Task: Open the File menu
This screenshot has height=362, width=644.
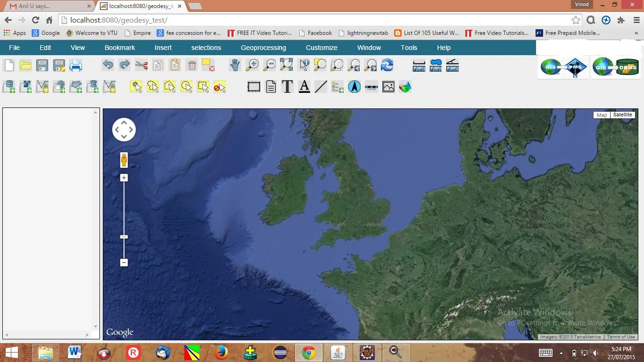Action: (15, 48)
